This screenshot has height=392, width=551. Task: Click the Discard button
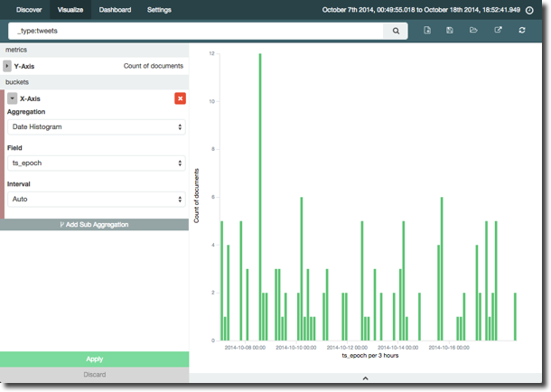(94, 374)
